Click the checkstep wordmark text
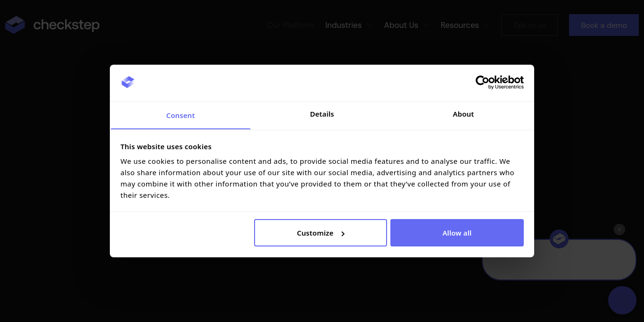Viewport: 644px width, 322px height. tap(66, 25)
